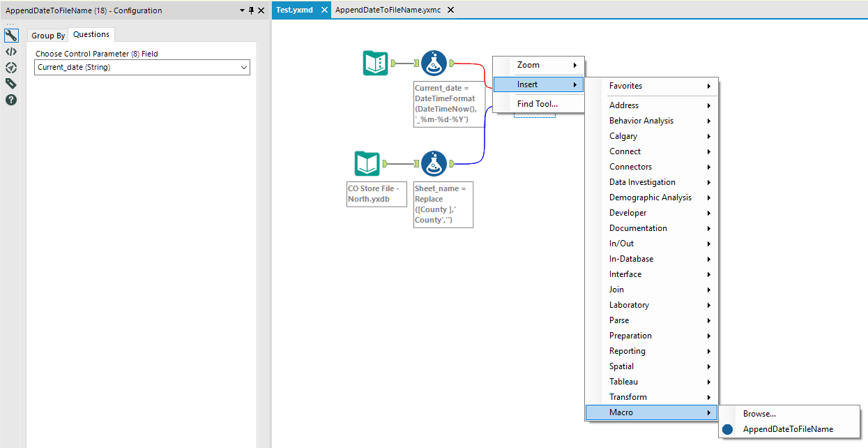The width and height of the screenshot is (868, 448).
Task: Open Configuration panel window position arrow
Action: click(242, 10)
